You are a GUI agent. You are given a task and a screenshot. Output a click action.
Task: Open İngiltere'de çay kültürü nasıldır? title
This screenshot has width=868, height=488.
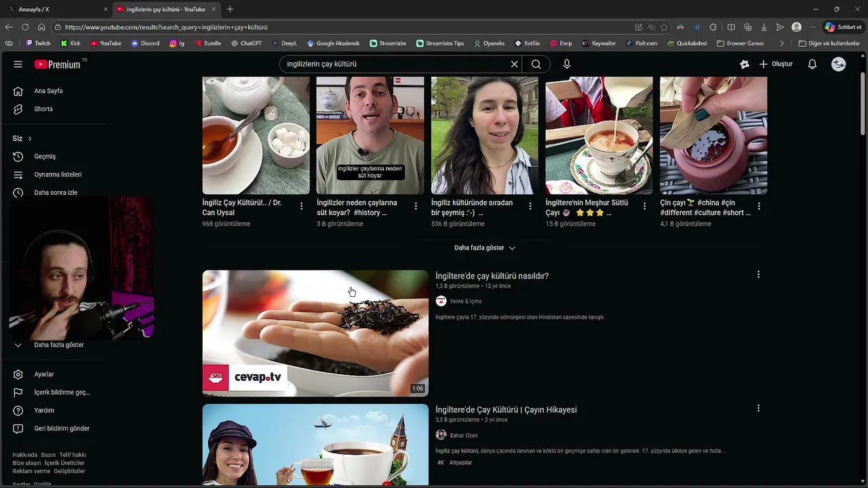(x=492, y=276)
